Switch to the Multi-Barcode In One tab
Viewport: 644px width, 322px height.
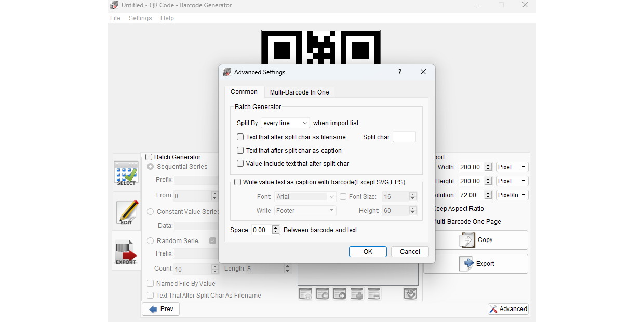coord(299,92)
